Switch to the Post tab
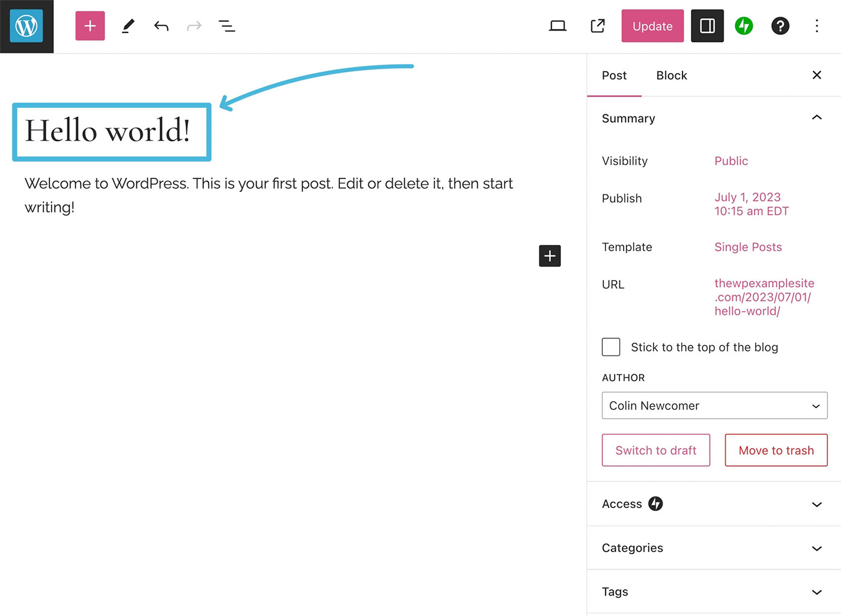Screen dimensions: 841x616 (614, 76)
